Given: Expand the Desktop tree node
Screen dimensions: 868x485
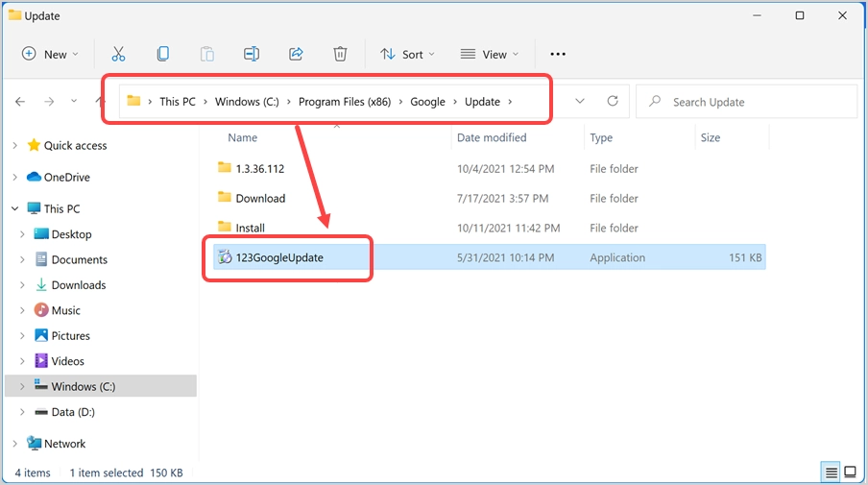Looking at the screenshot, I should coord(22,233).
